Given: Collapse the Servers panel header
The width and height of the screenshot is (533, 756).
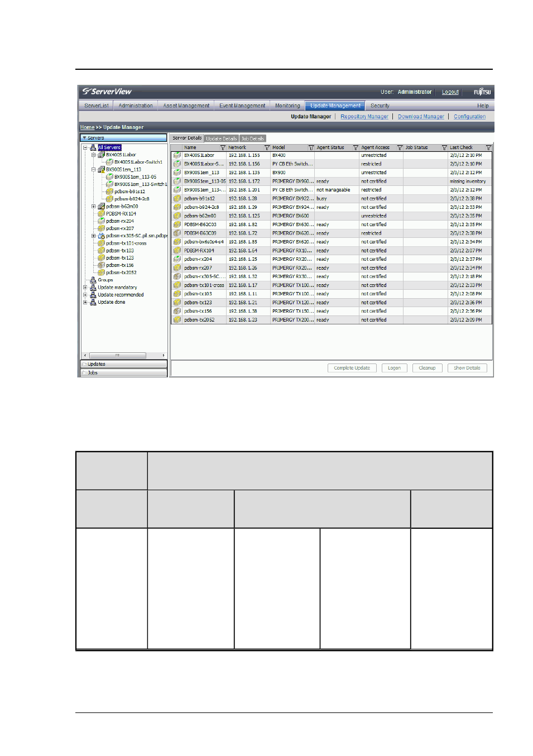Looking at the screenshot, I should tap(123, 137).
